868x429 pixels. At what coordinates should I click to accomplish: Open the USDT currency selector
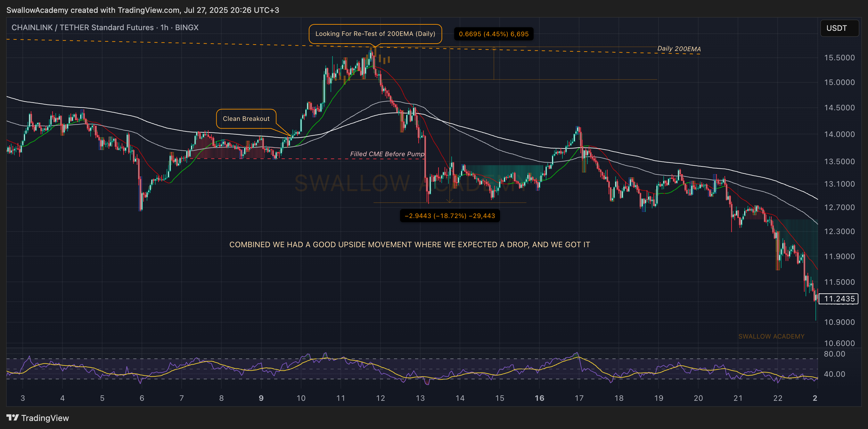coord(839,28)
